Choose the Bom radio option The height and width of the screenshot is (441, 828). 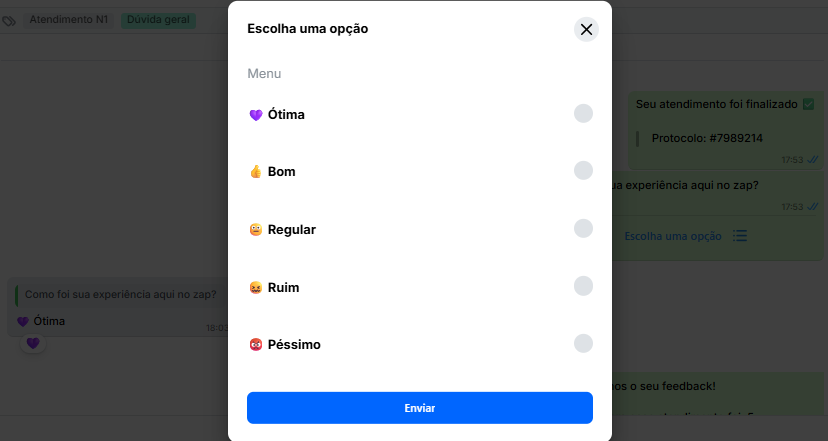click(x=583, y=171)
